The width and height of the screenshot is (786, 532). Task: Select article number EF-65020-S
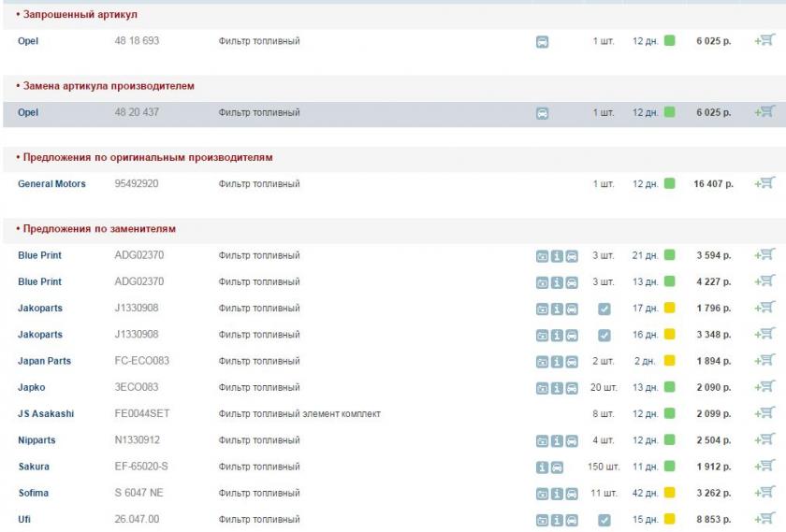pos(141,467)
